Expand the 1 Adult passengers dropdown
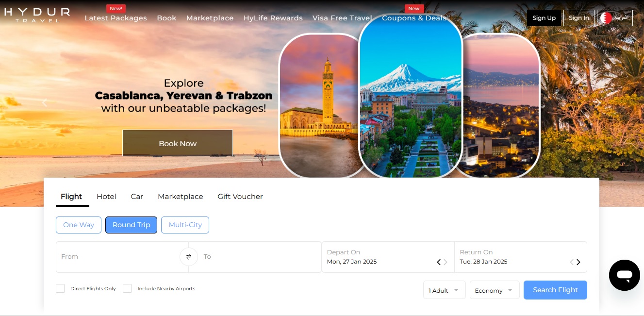Viewport: 644px width, 316px height. pos(444,290)
